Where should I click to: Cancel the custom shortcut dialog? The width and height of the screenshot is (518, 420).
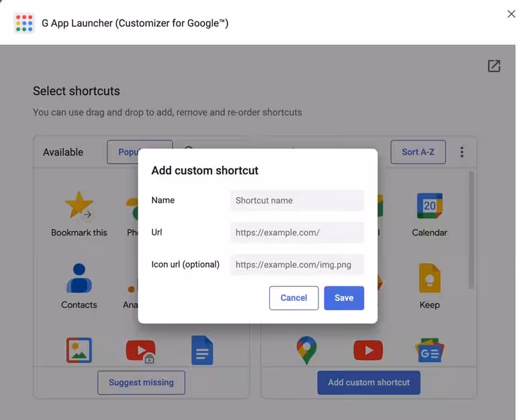pyautogui.click(x=294, y=298)
